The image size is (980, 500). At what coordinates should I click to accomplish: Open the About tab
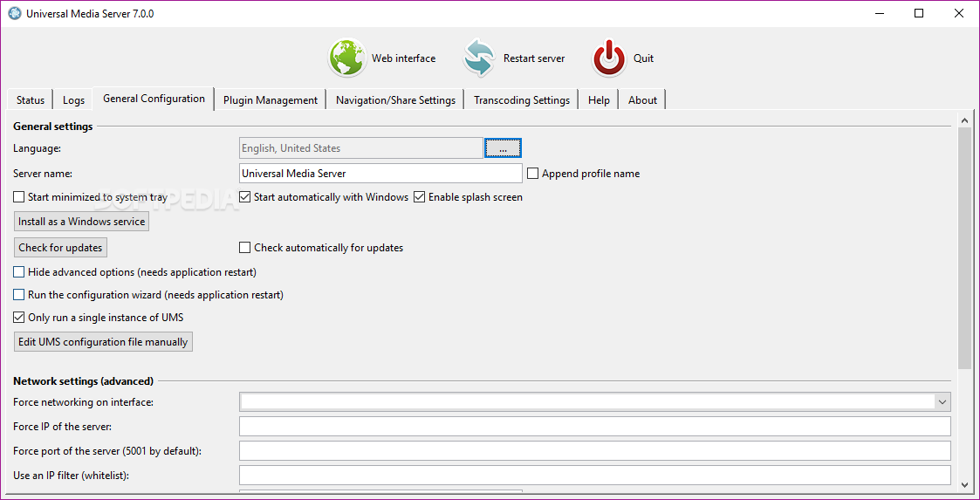coord(642,100)
